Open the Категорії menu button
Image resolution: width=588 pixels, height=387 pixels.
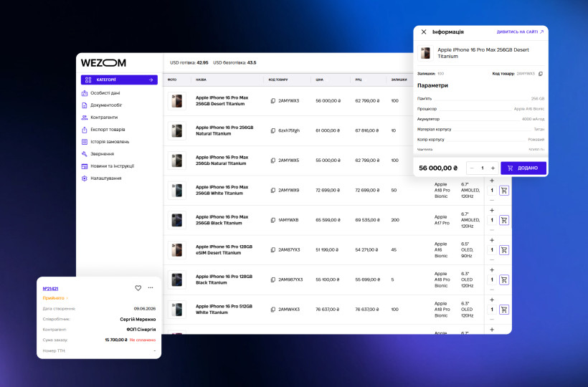pos(119,80)
